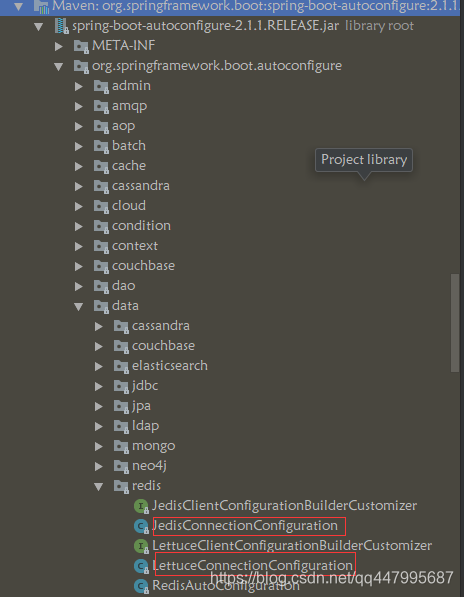Expand the amqp package arrow
Image resolution: width=464 pixels, height=597 pixels.
tap(79, 106)
